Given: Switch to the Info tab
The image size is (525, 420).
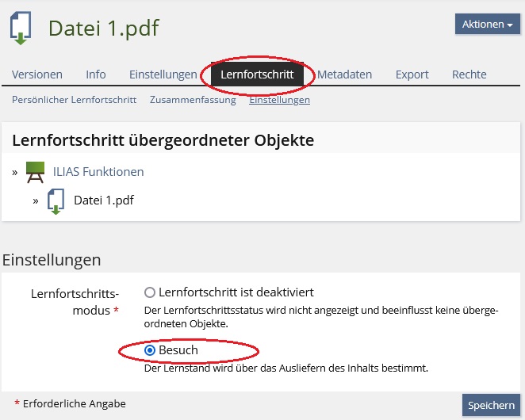Looking at the screenshot, I should (96, 74).
